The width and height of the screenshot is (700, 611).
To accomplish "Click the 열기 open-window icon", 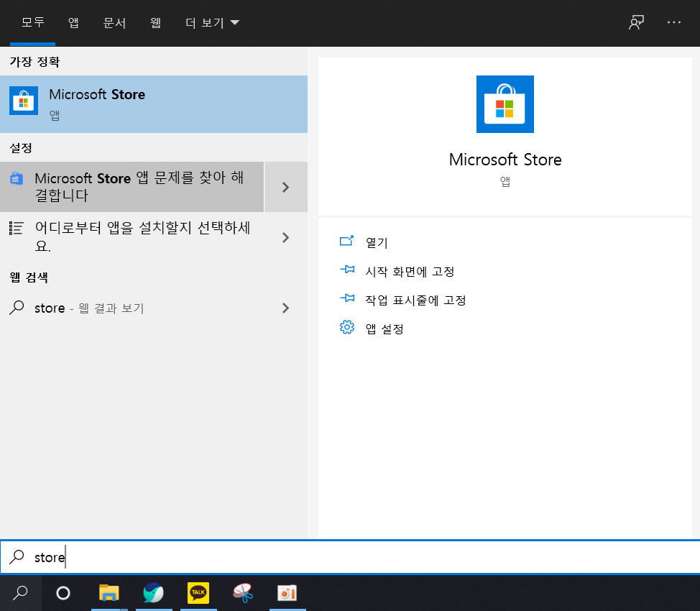I will [346, 242].
